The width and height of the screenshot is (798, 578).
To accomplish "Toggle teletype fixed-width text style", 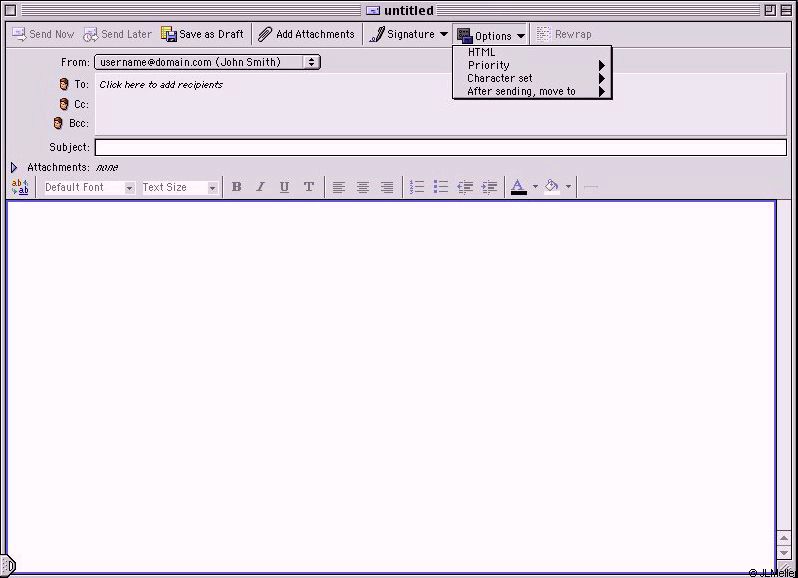I will (x=308, y=187).
